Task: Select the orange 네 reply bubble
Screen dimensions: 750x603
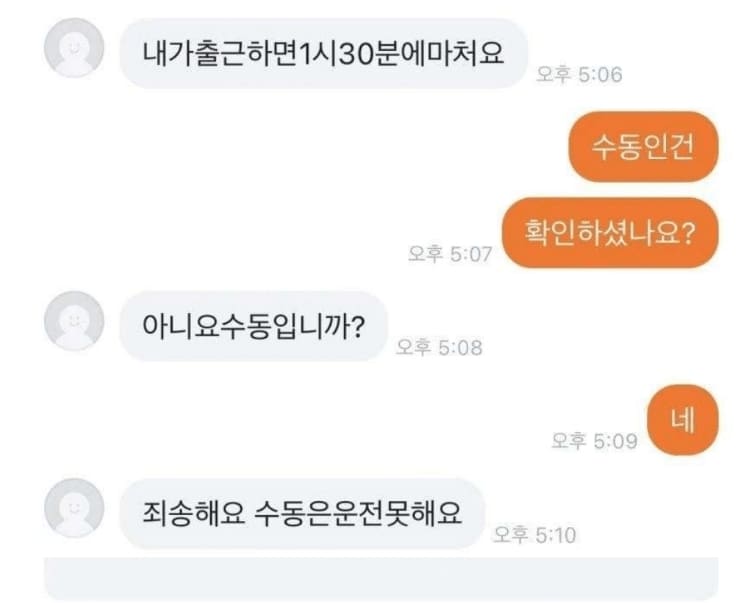Action: 683,420
